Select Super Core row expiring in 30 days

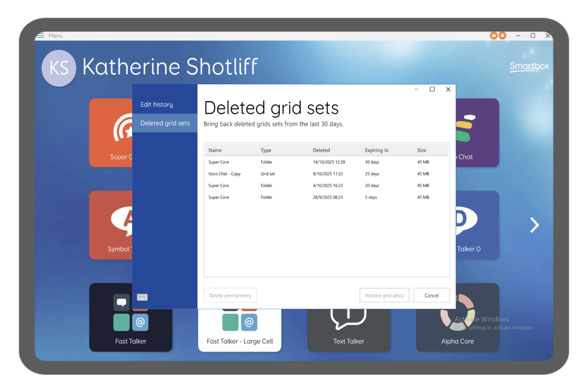(x=327, y=162)
